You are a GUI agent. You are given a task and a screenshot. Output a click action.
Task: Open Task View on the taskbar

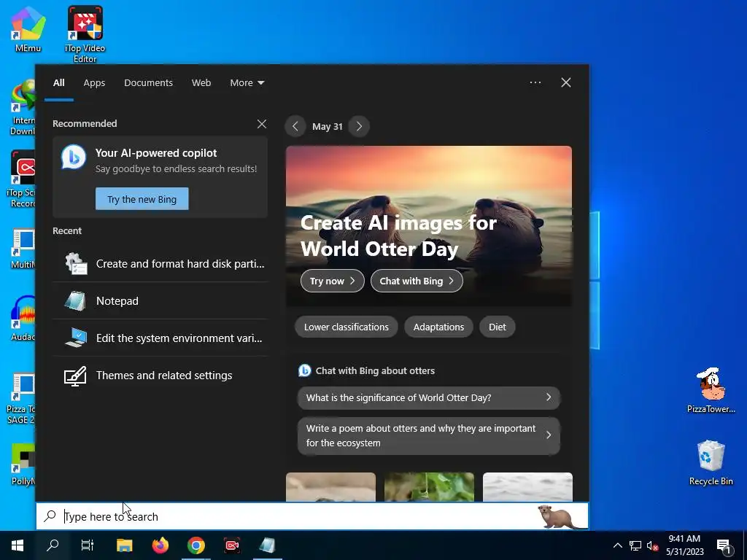pyautogui.click(x=88, y=545)
